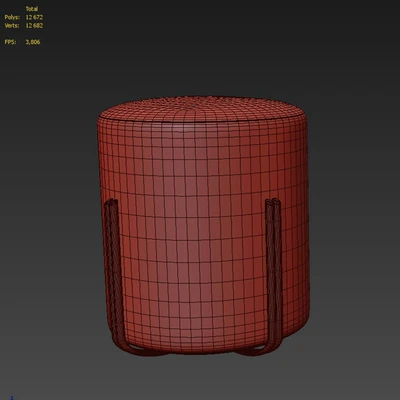Click the axis gizmo in the viewport corner

pos(12,398)
